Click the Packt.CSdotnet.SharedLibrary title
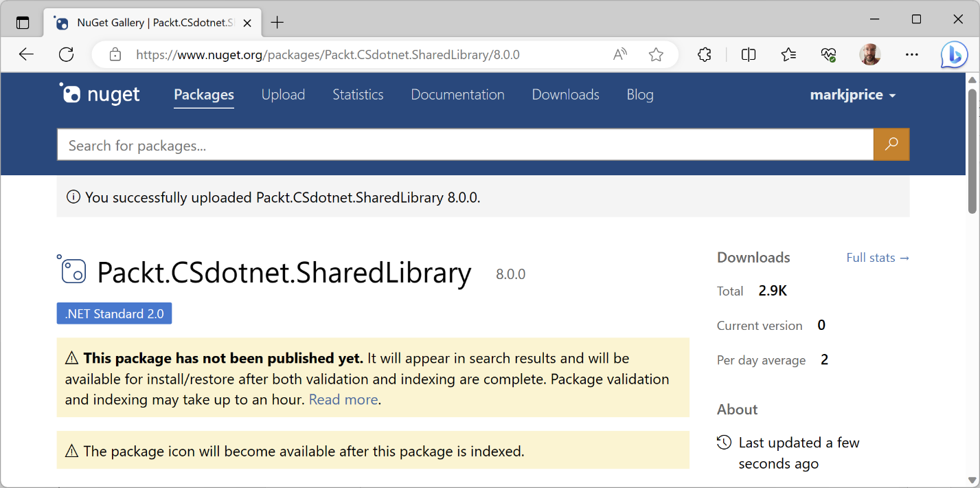 (284, 273)
